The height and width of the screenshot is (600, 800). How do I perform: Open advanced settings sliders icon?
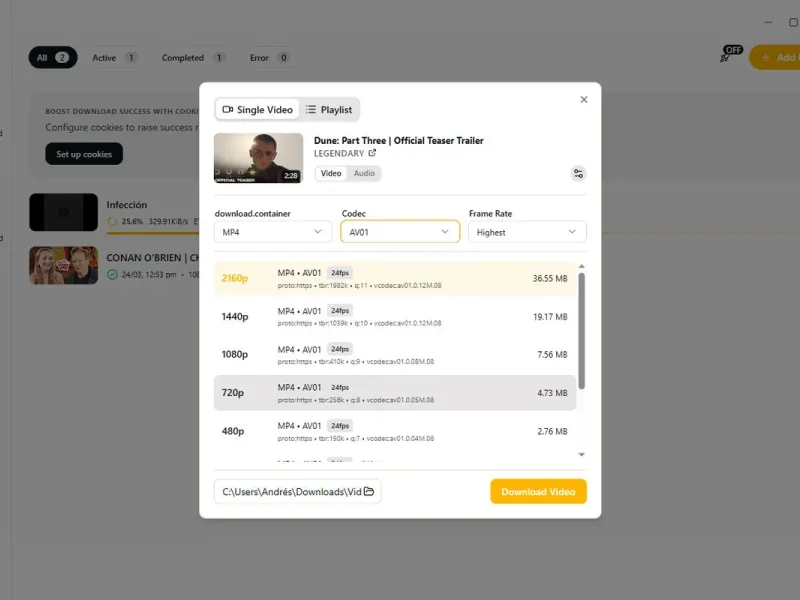578,173
